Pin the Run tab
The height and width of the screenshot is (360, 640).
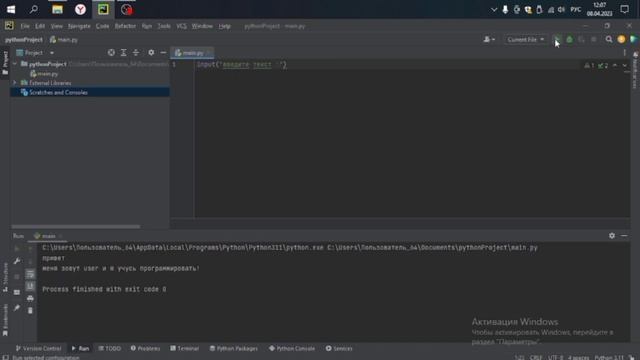[17, 308]
